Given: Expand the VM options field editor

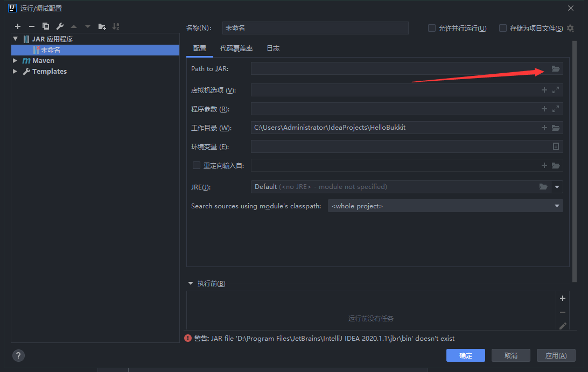Looking at the screenshot, I should click(556, 90).
